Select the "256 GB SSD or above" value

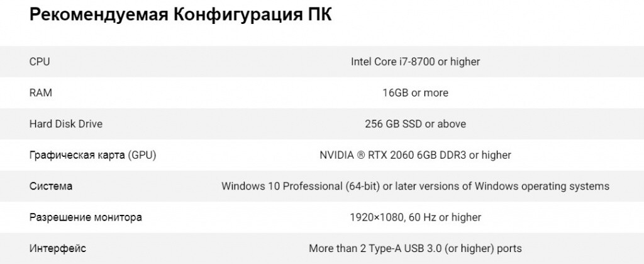click(x=415, y=124)
